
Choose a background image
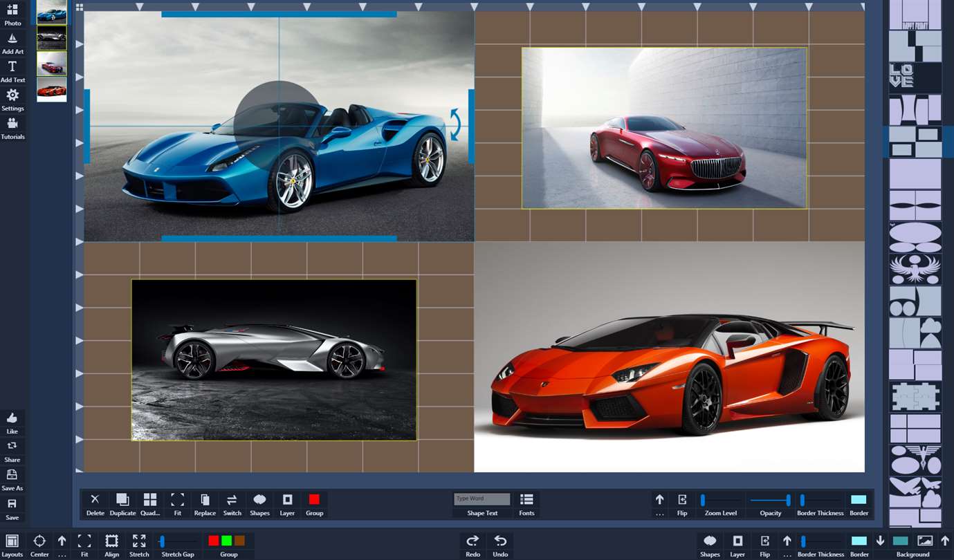coord(925,541)
